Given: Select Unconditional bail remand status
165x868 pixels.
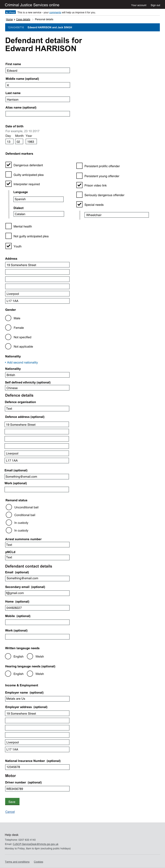Looking at the screenshot, I should click(x=9, y=507).
